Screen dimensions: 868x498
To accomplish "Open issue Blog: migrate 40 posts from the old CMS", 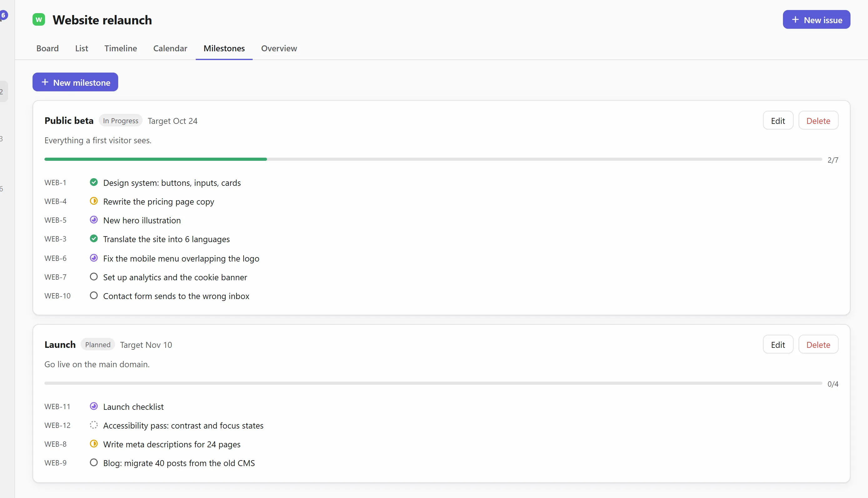I will [179, 463].
